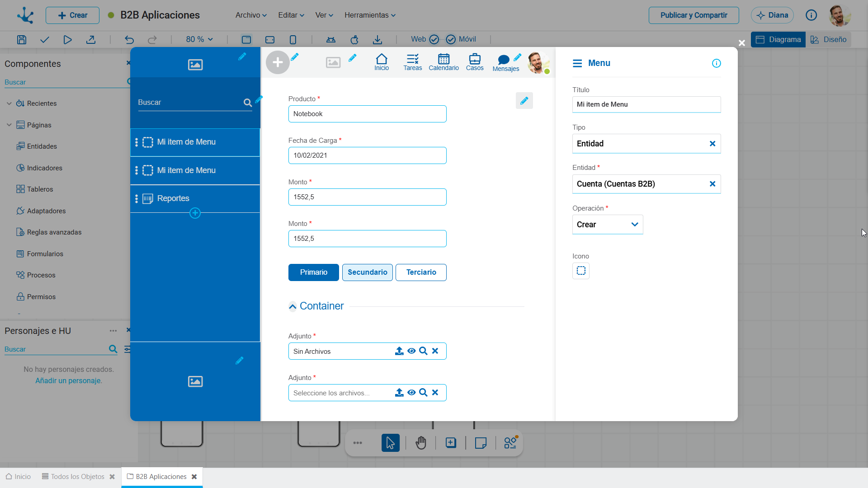Click the Android platform icon
Image resolution: width=868 pixels, height=488 pixels.
pyautogui.click(x=331, y=40)
